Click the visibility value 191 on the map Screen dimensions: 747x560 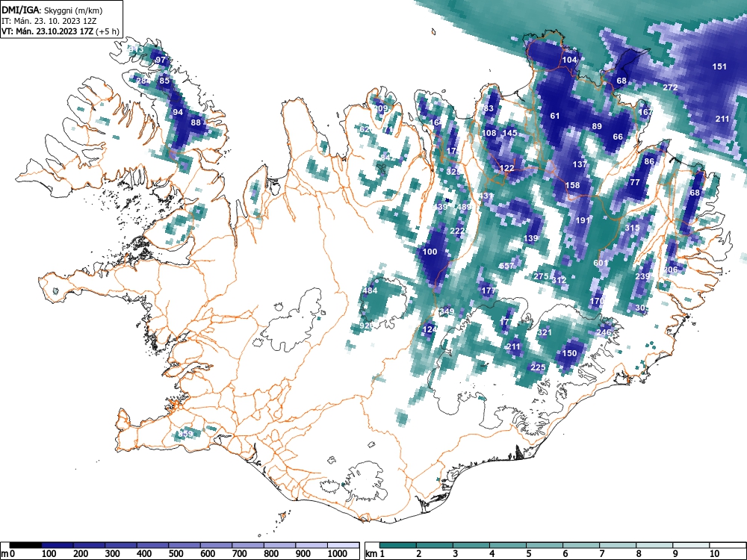pyautogui.click(x=583, y=220)
